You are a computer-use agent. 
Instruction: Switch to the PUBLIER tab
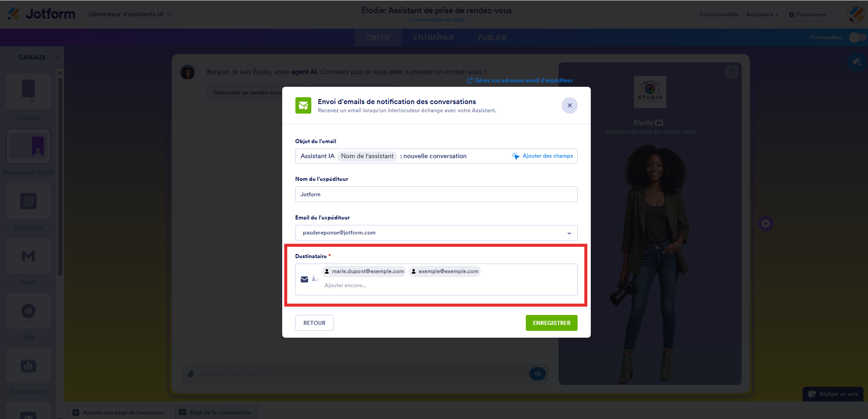pyautogui.click(x=492, y=38)
